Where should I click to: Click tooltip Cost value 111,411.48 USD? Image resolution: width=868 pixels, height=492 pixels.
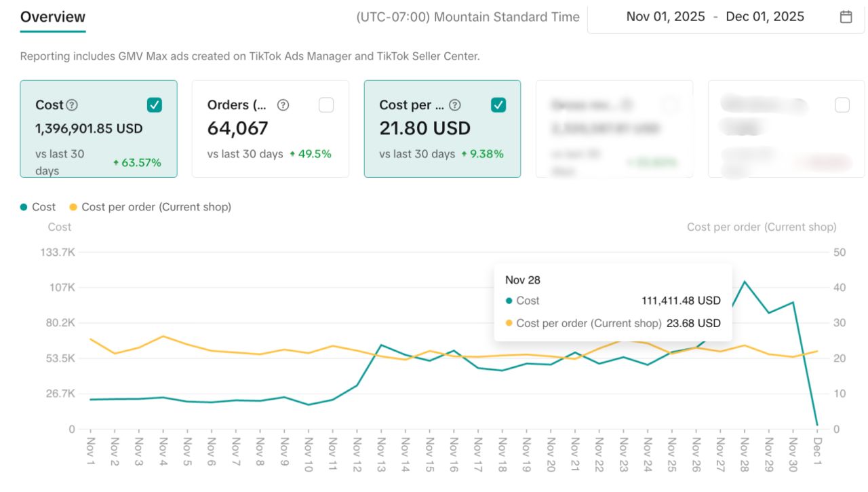coord(681,301)
